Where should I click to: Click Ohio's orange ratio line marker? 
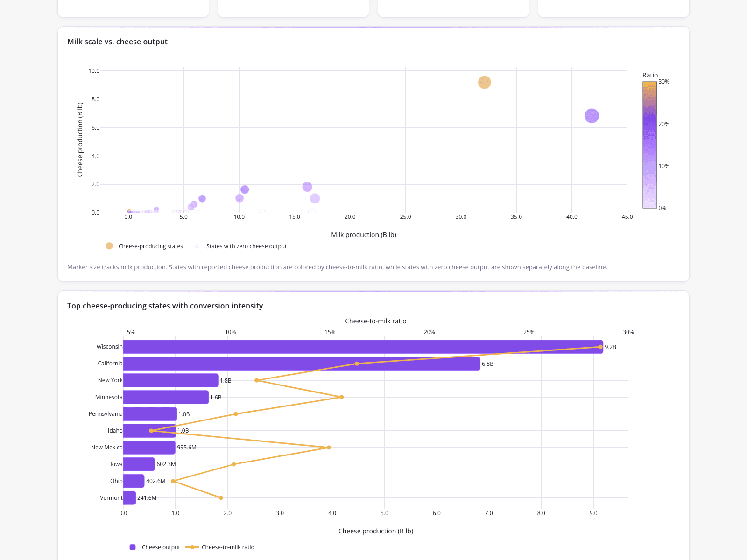(173, 481)
